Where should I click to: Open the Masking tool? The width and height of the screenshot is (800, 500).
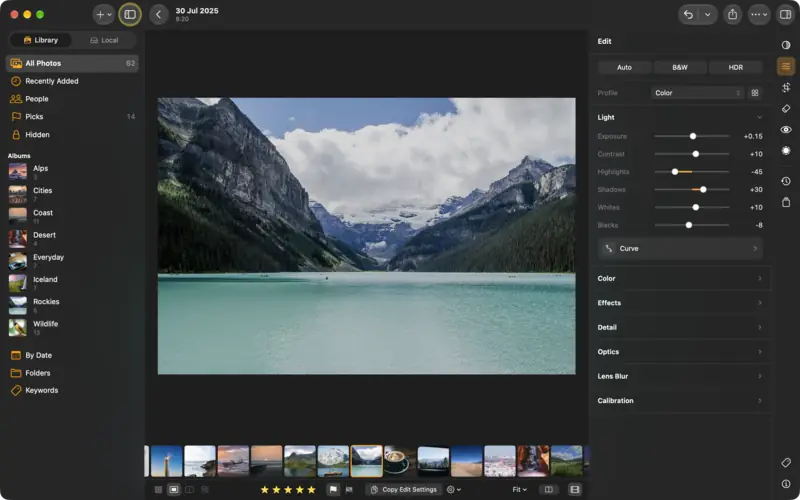coord(786,151)
